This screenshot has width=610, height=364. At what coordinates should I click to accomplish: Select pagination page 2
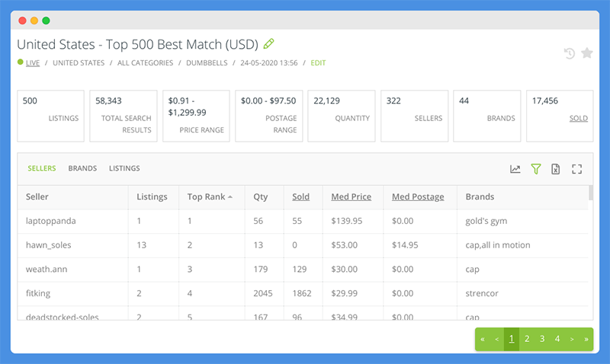[527, 339]
